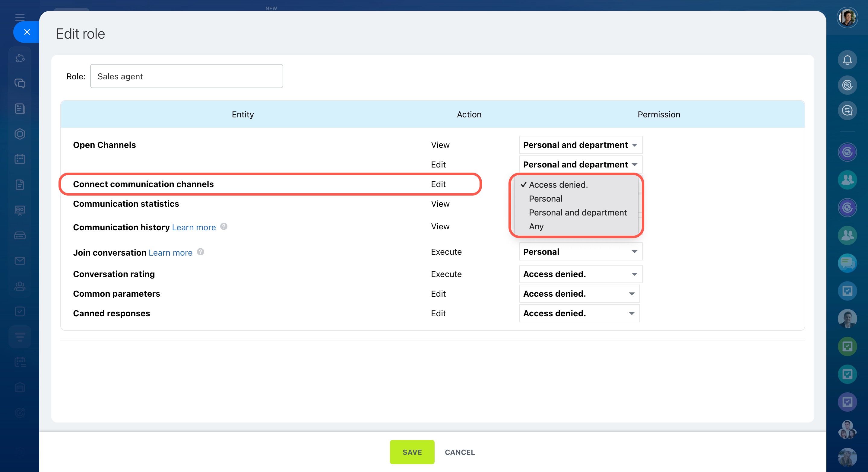Image resolution: width=868 pixels, height=472 pixels.
Task: Open Conversation rating permission dropdown
Action: (x=580, y=274)
